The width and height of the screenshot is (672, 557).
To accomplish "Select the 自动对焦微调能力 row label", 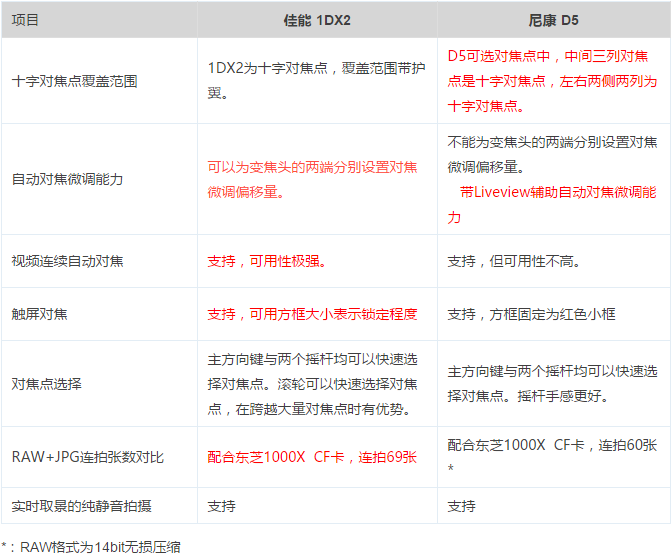I will coord(67,179).
